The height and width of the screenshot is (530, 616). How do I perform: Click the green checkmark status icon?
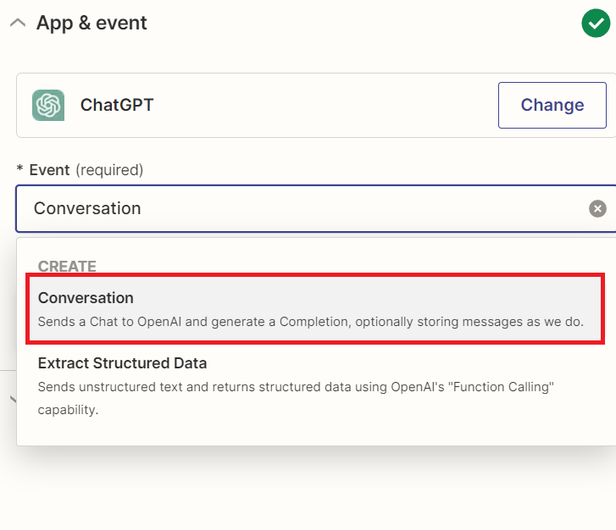click(595, 22)
